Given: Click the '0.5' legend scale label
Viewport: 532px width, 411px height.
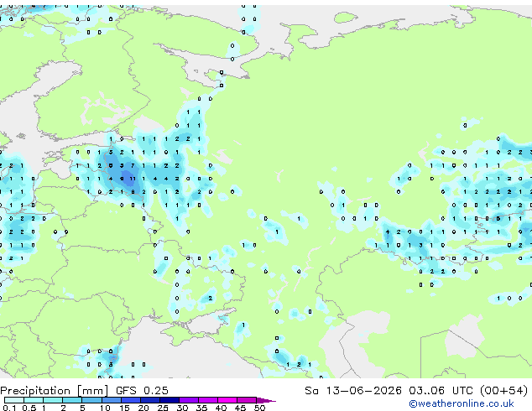Looking at the screenshot, I should pyautogui.click(x=29, y=408).
